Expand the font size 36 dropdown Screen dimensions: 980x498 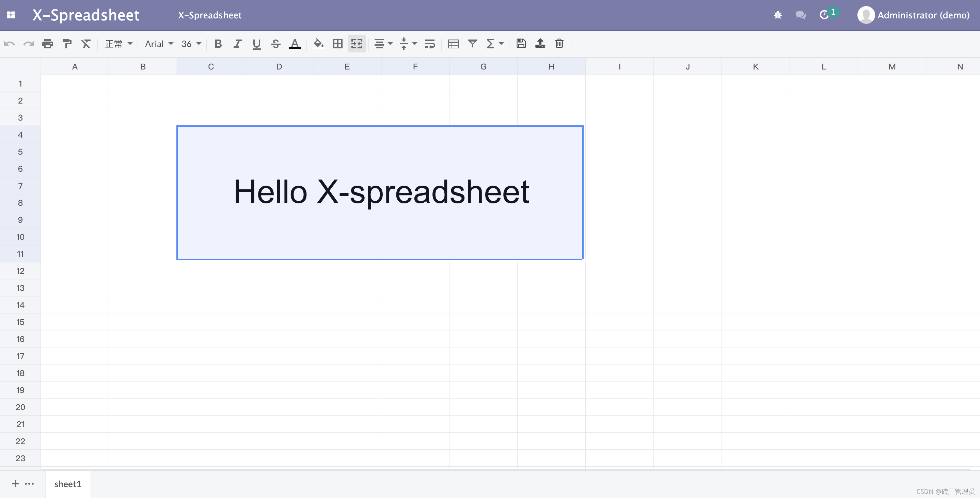click(191, 44)
